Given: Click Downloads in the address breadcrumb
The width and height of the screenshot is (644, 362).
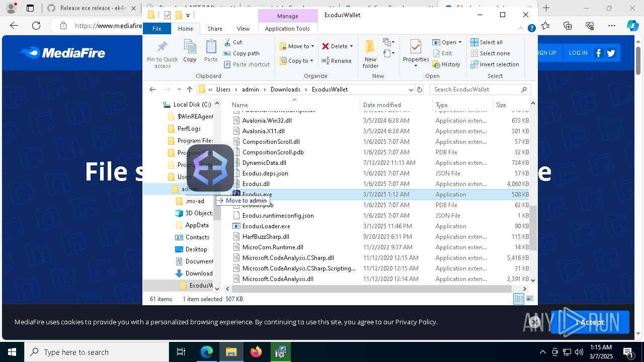Looking at the screenshot, I should pos(285,89).
